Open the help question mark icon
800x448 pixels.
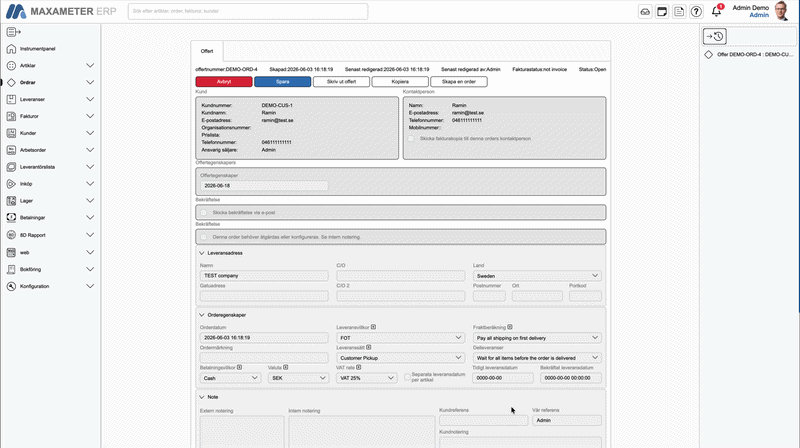pos(696,12)
